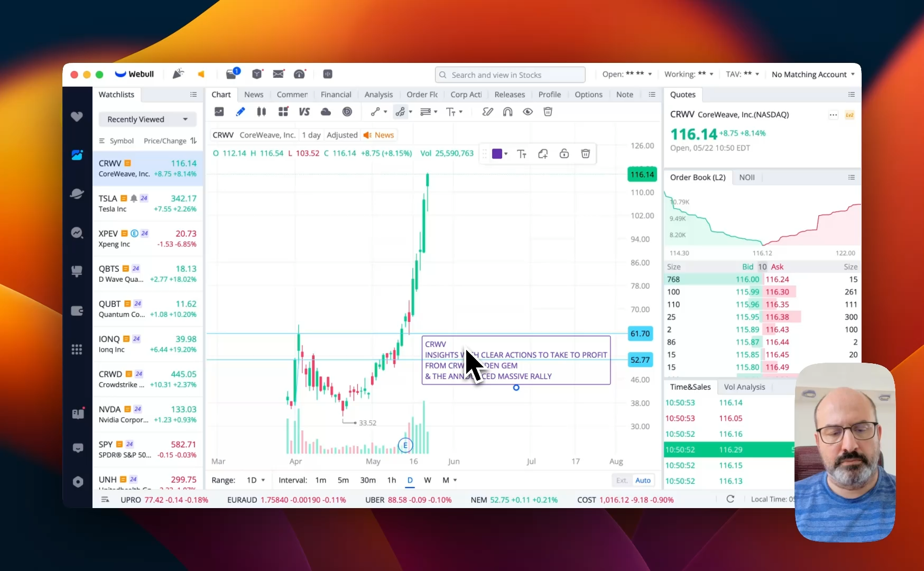Screen dimensions: 924x571
Task: Choose the candlestick chart type icon
Action: tap(261, 112)
